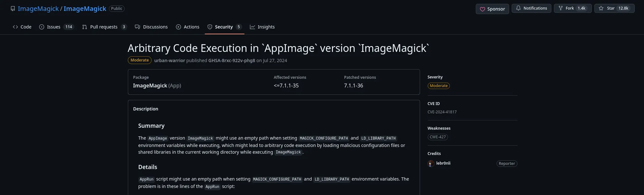Open lebr0nli credit profile link

tap(443, 163)
